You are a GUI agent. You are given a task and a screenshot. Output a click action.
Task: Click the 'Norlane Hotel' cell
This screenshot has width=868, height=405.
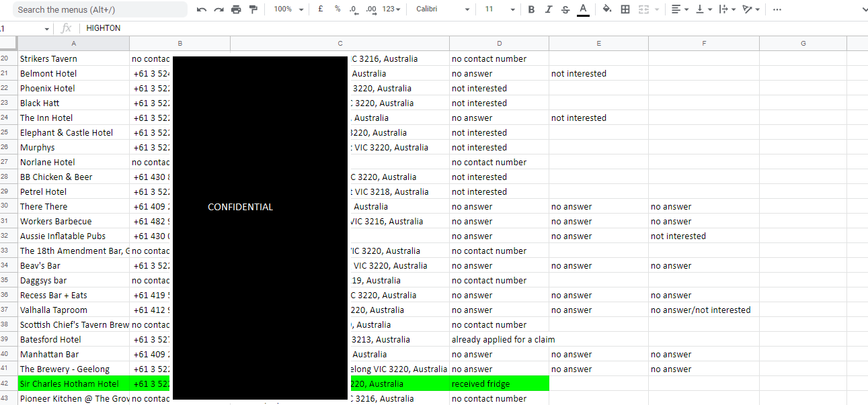74,162
